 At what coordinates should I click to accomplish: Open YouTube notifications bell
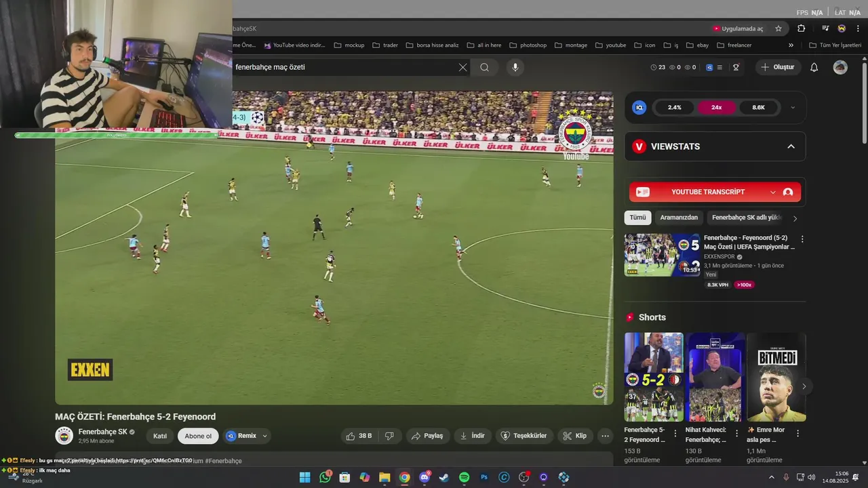[814, 67]
